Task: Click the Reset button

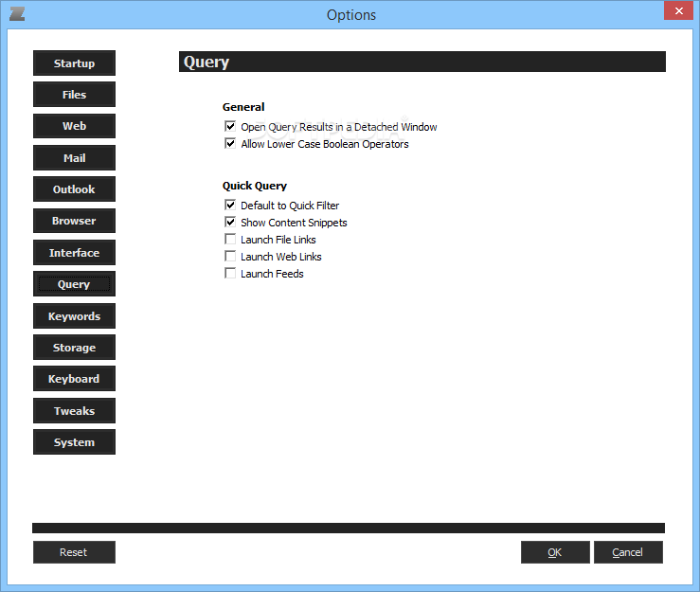Action: pos(74,552)
